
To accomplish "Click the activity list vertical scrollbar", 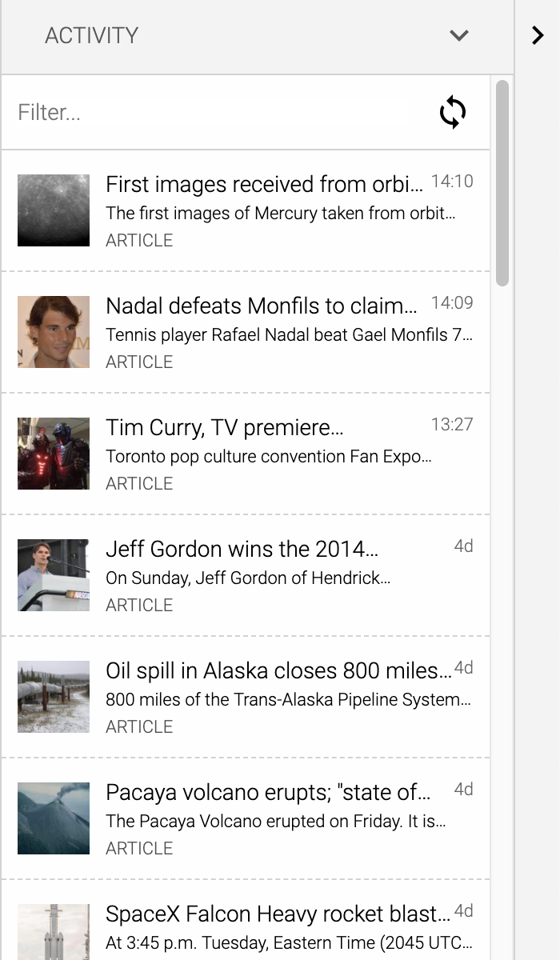I will (502, 182).
